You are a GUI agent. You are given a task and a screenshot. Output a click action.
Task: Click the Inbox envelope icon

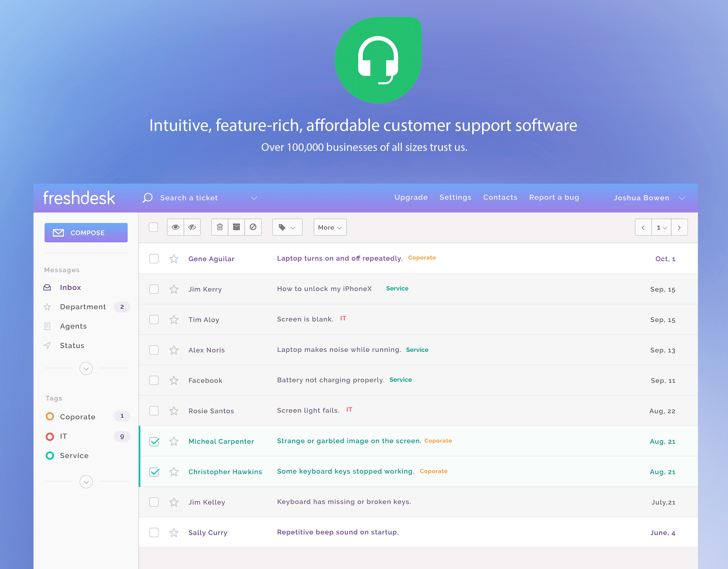pos(47,287)
